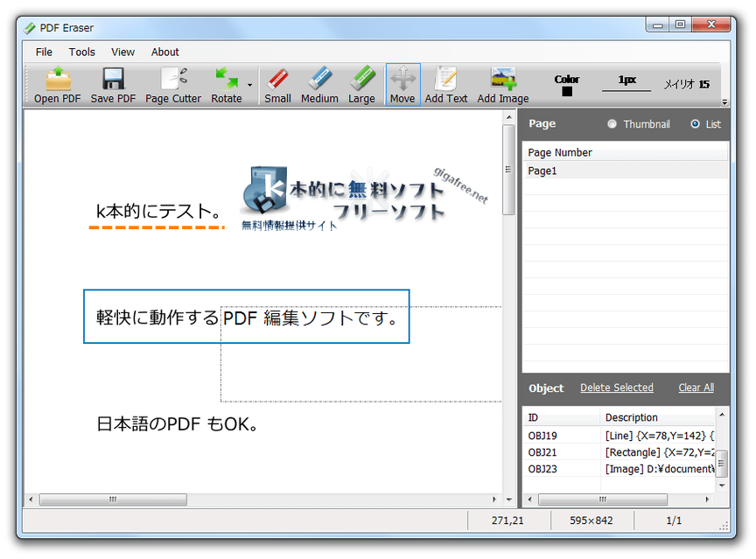The height and width of the screenshot is (559, 756).
Task: Click the [Line] description cell
Action: (659, 436)
